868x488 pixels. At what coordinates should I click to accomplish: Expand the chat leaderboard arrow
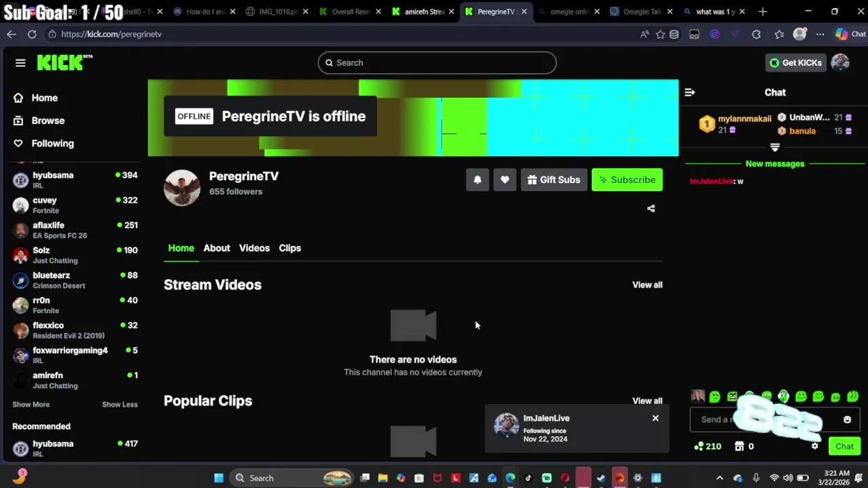click(x=775, y=147)
